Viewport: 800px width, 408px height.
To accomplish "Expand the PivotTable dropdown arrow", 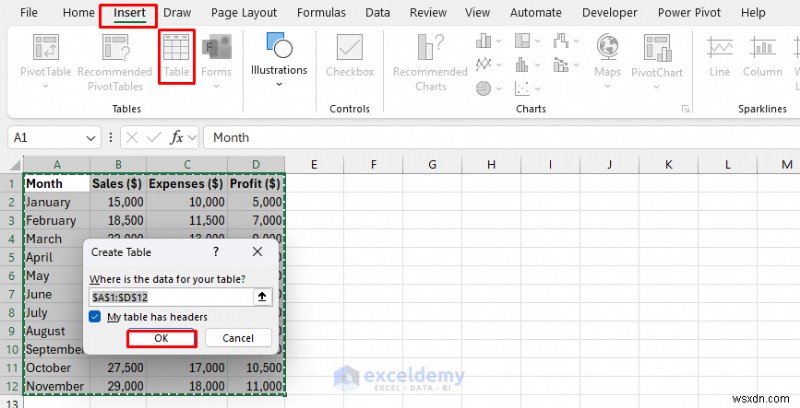I will point(45,86).
